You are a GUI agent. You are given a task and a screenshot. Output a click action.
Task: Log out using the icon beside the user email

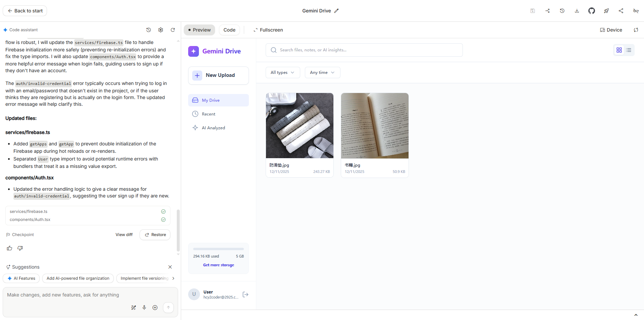pos(246,294)
